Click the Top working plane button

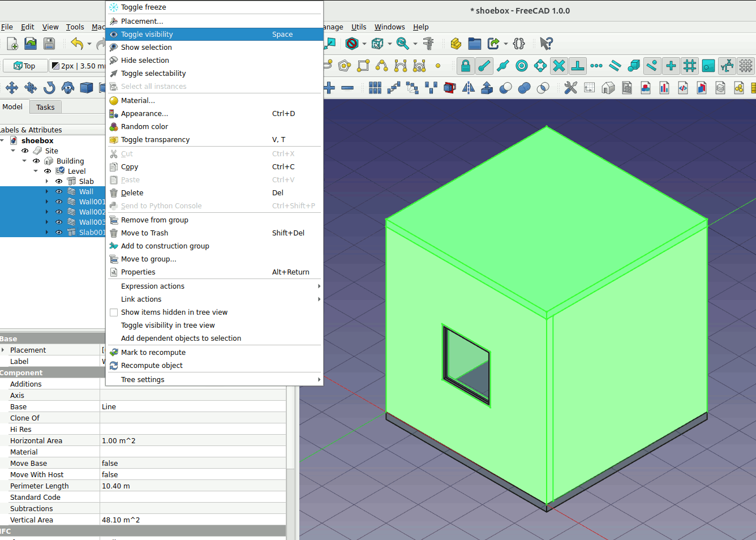[x=24, y=66]
